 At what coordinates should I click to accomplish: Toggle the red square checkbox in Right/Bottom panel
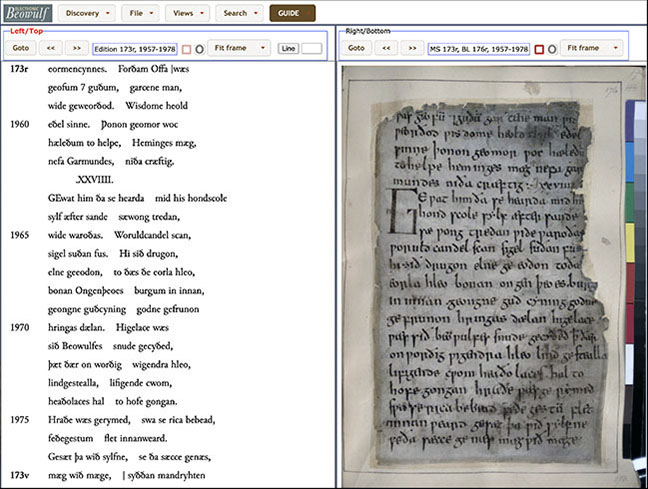click(539, 50)
